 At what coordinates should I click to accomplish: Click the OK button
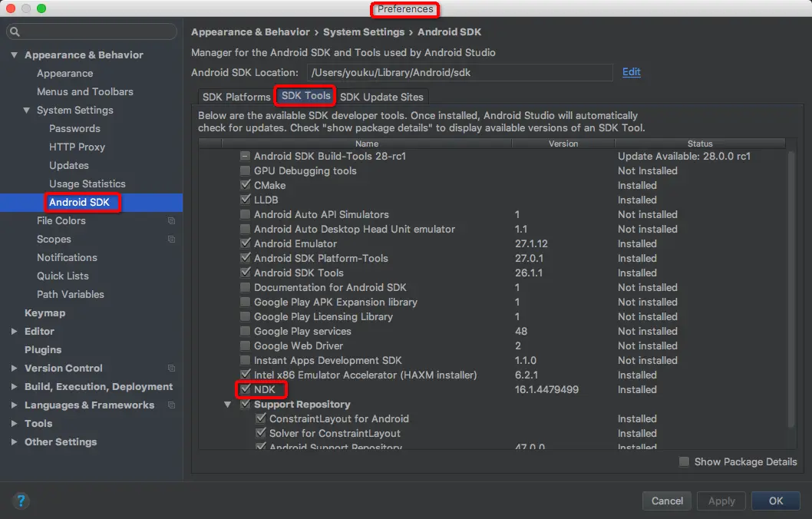coord(776,501)
